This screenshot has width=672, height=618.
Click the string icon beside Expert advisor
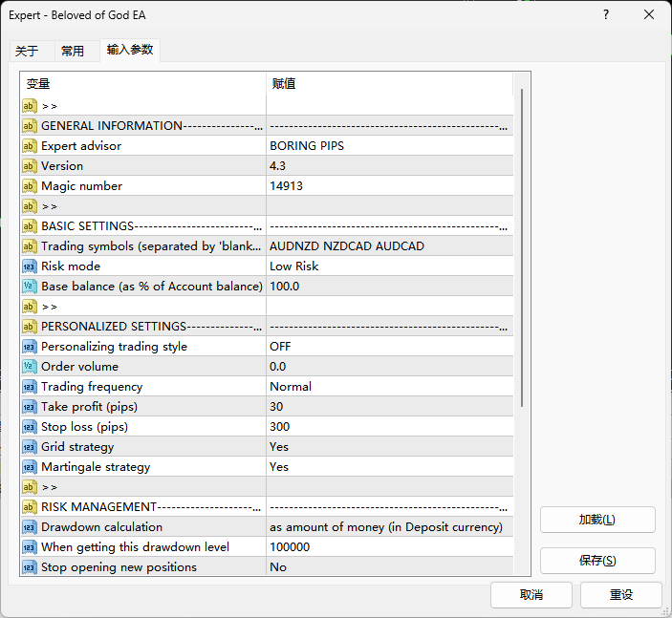(x=29, y=146)
